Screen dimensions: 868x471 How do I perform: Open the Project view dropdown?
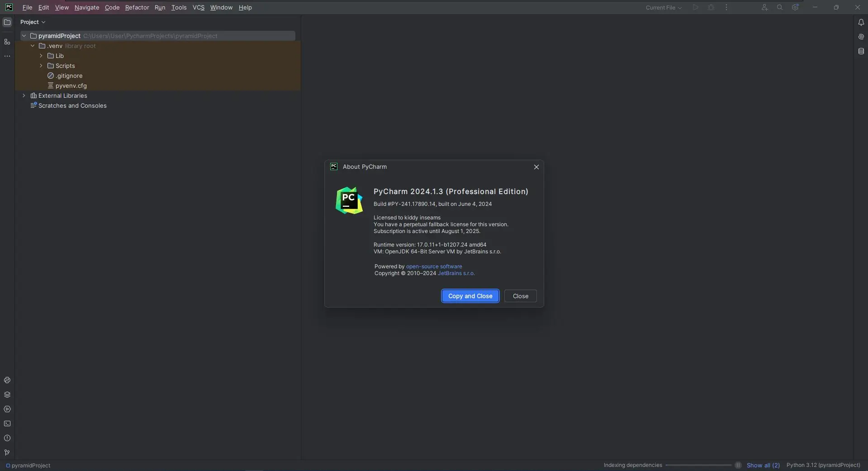[x=33, y=22]
